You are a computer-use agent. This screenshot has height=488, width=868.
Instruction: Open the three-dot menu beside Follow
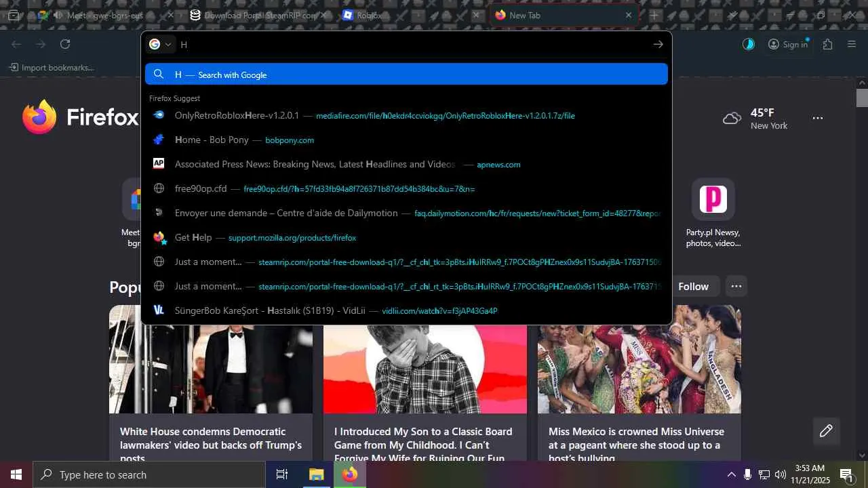pyautogui.click(x=736, y=287)
